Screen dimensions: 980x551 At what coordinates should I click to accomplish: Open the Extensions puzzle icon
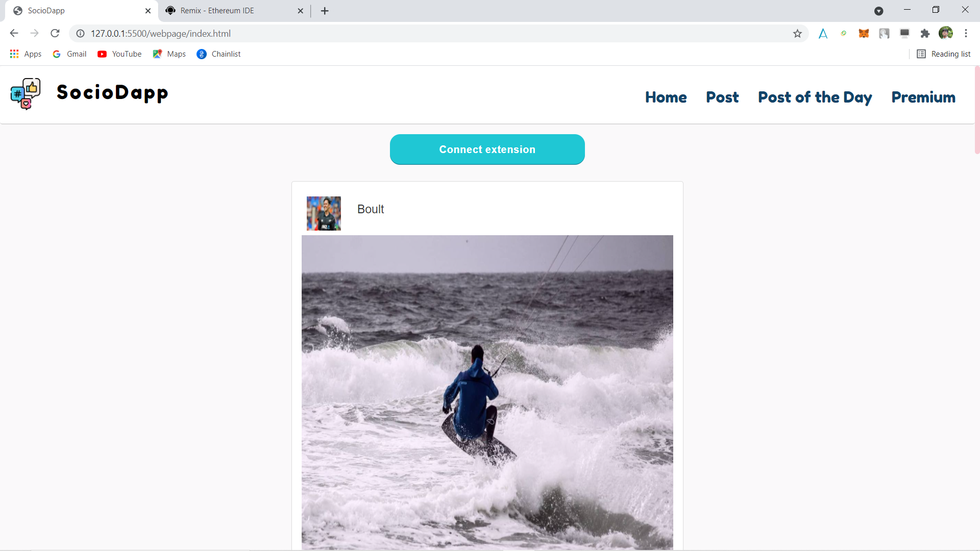click(x=925, y=34)
